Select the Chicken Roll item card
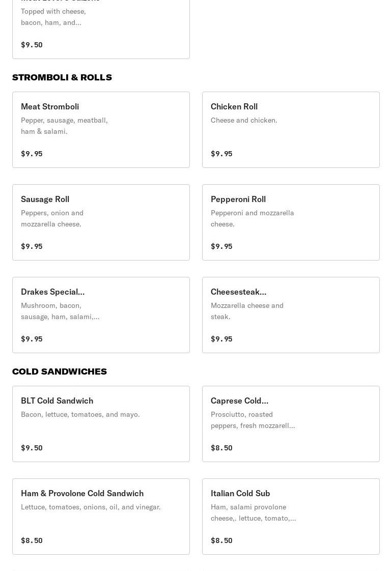Image resolution: width=392 pixels, height=571 pixels. tap(291, 130)
